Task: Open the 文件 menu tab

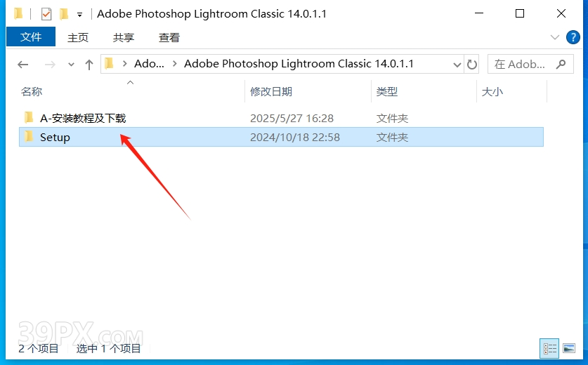Action: [31, 36]
